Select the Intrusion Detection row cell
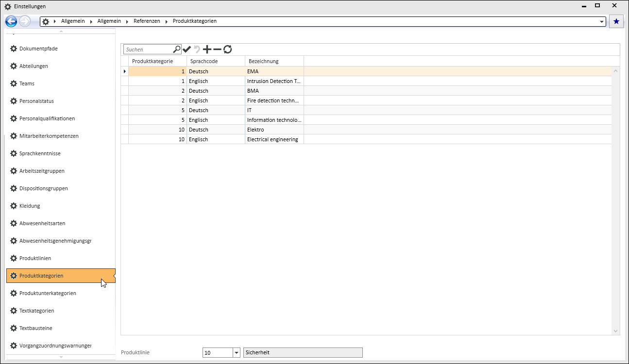Screen dimensions: 629x364 click(x=274, y=81)
